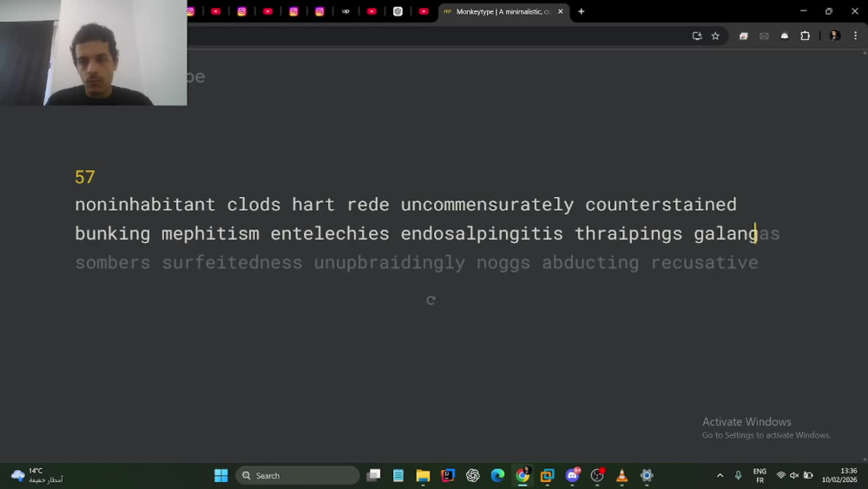Click the page scrollbar down arrow
This screenshot has width=868, height=489.
[865, 459]
